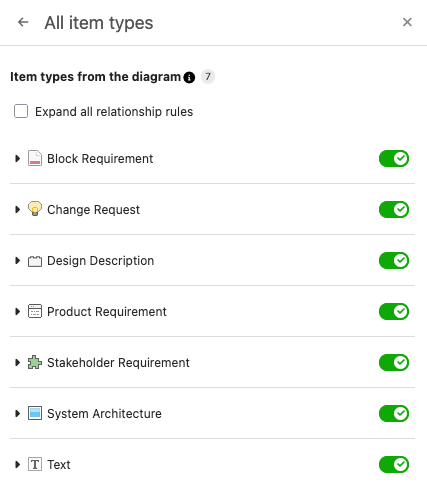Click the System Architecture blue icon
This screenshot has height=489, width=427.
[x=35, y=413]
